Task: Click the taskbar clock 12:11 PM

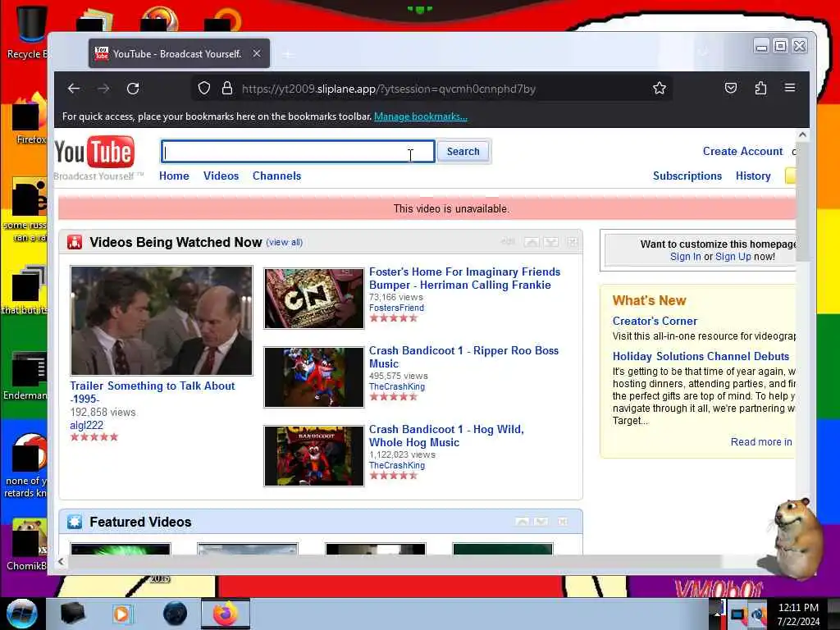Action: click(798, 608)
